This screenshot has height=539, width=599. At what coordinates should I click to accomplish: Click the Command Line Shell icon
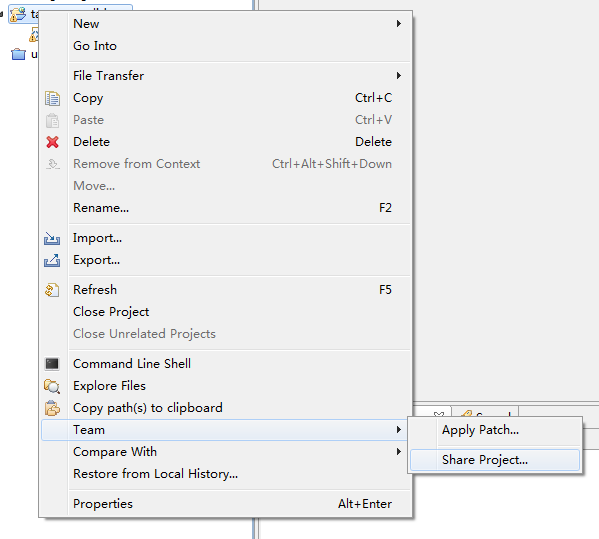pos(52,364)
